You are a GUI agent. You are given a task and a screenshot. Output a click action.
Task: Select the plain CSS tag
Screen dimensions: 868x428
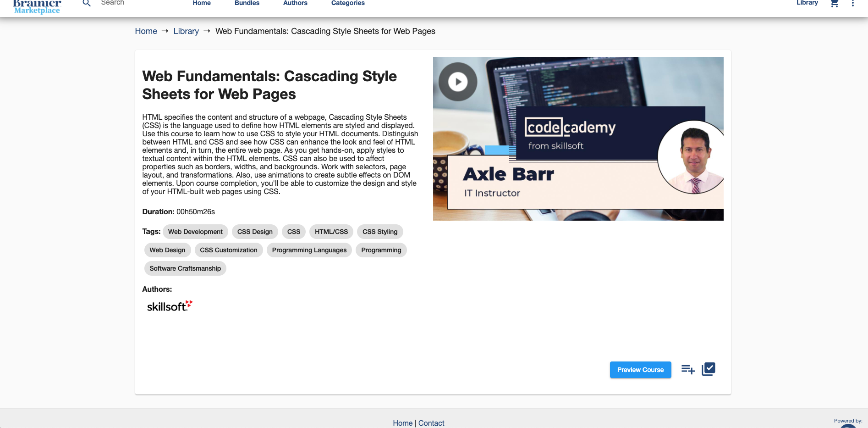point(294,232)
